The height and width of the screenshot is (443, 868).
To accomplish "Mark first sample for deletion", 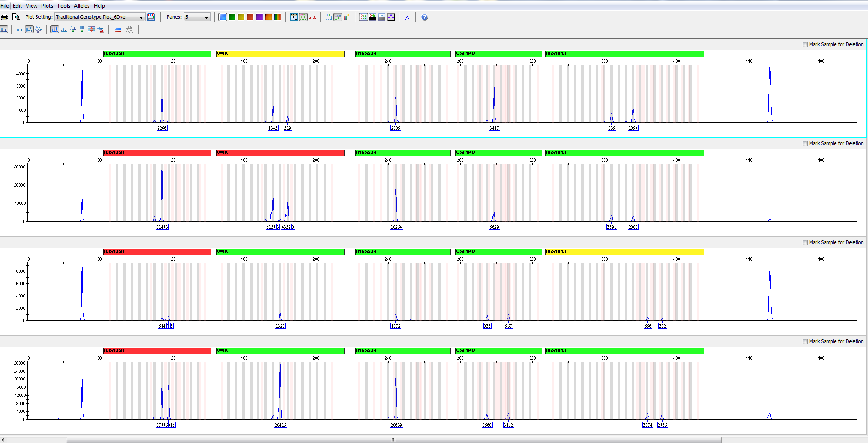I will pos(805,44).
